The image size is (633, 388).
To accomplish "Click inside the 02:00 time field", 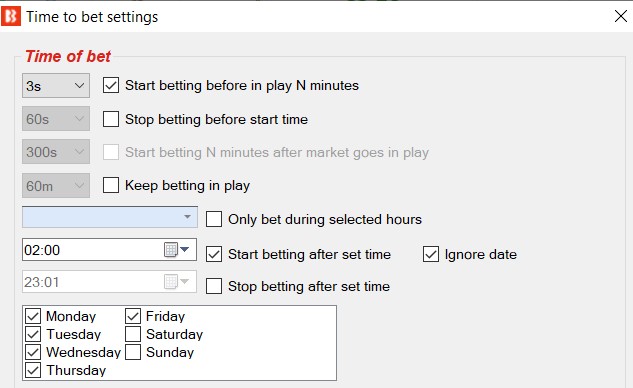I will pos(93,250).
